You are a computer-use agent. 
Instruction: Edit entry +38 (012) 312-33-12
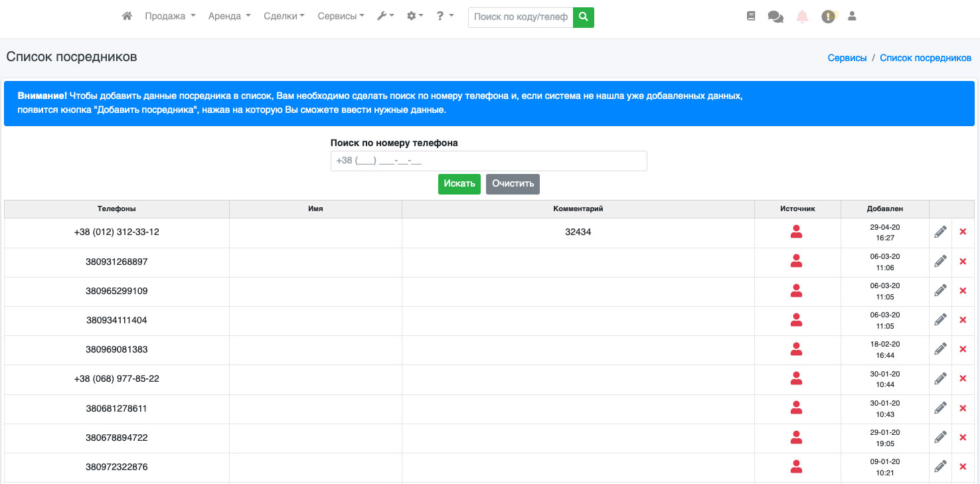point(940,232)
